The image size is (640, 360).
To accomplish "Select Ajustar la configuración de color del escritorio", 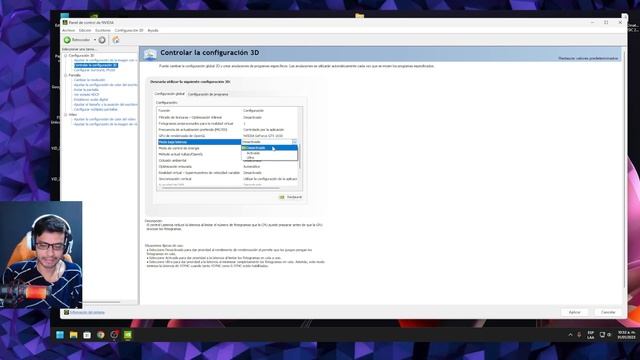I will pos(105,85).
